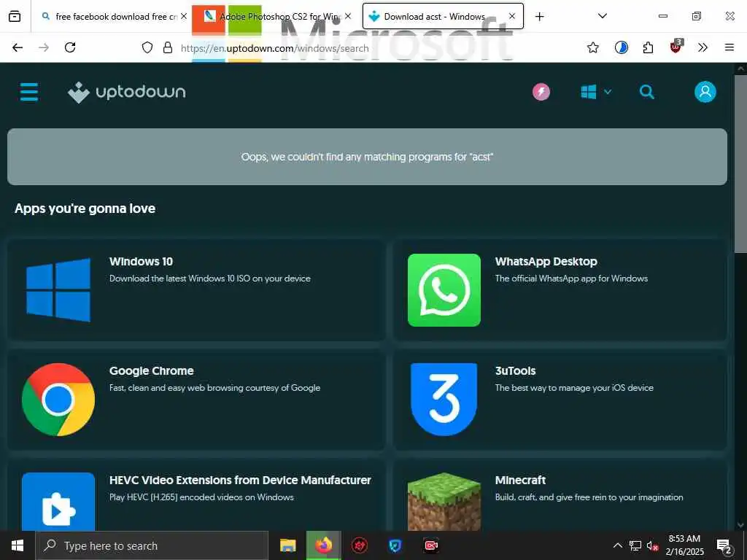Click the red gear taskbar icon

(x=359, y=545)
